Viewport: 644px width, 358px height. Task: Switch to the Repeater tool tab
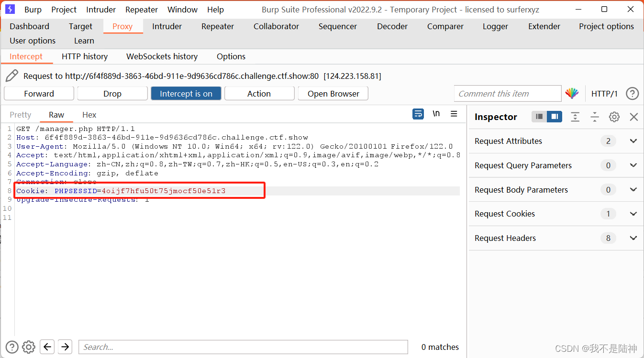pyautogui.click(x=218, y=26)
